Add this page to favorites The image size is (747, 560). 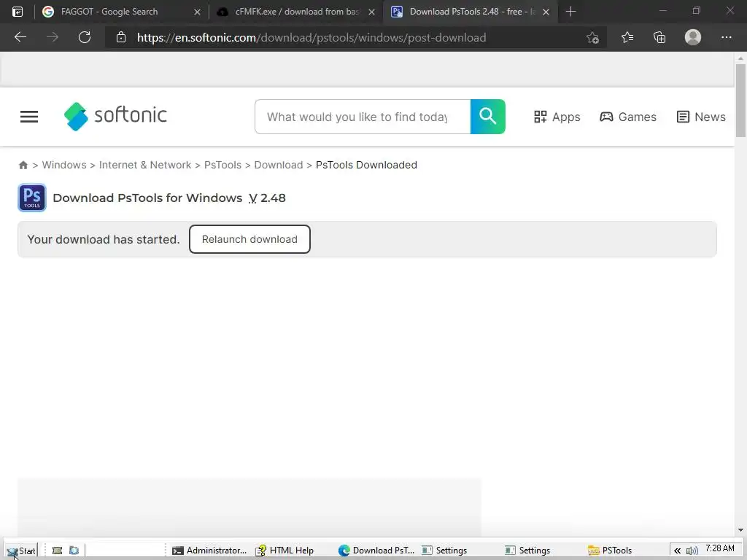pos(592,38)
